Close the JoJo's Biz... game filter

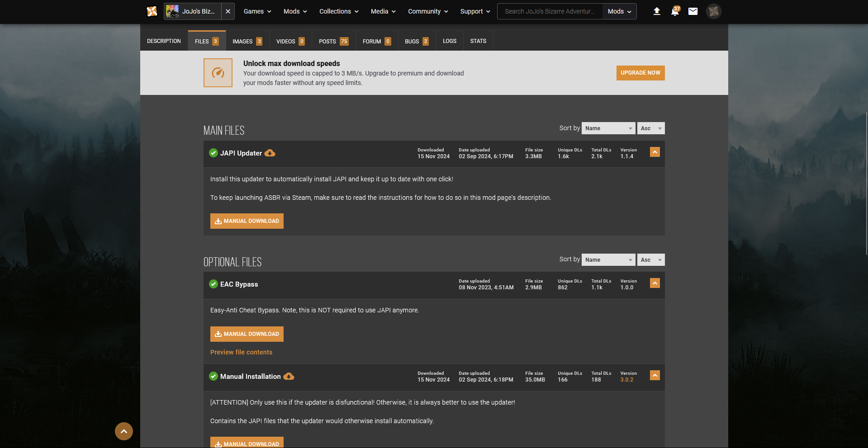click(228, 11)
